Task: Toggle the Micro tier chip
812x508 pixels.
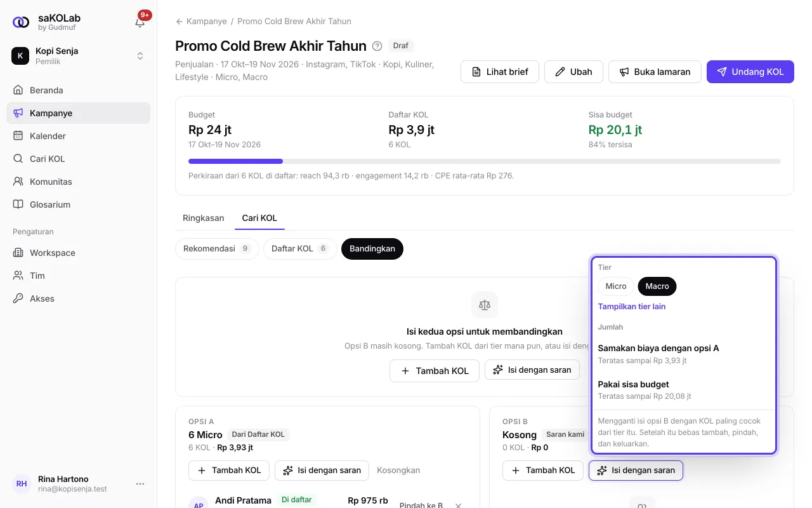Action: coord(616,286)
